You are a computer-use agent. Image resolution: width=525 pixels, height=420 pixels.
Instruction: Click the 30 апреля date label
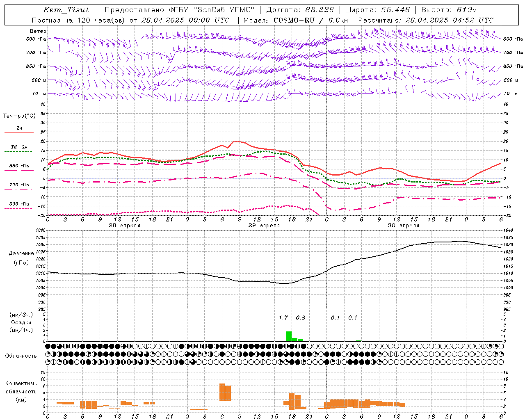click(404, 226)
